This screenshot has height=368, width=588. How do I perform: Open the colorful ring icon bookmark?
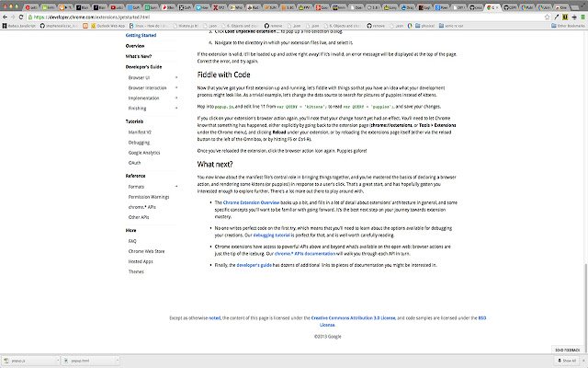(x=410, y=26)
